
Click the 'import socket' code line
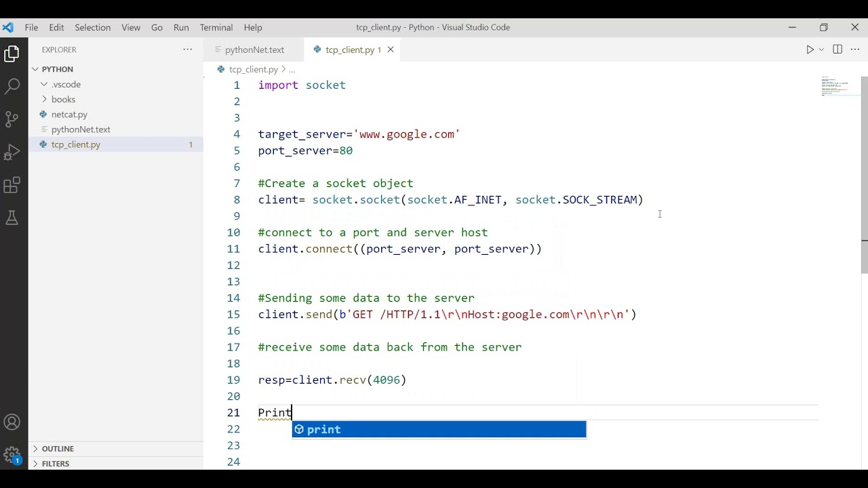(302, 85)
